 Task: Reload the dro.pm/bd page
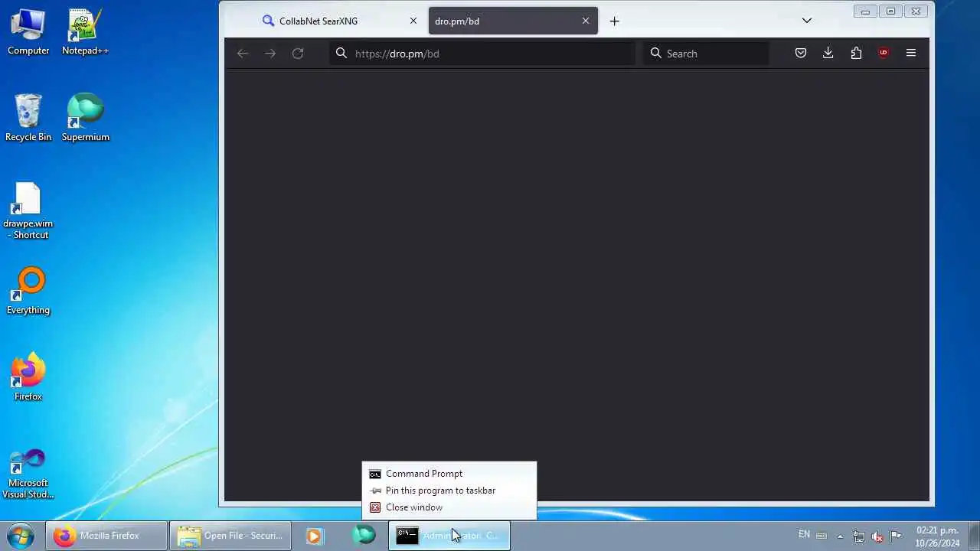[x=298, y=54]
